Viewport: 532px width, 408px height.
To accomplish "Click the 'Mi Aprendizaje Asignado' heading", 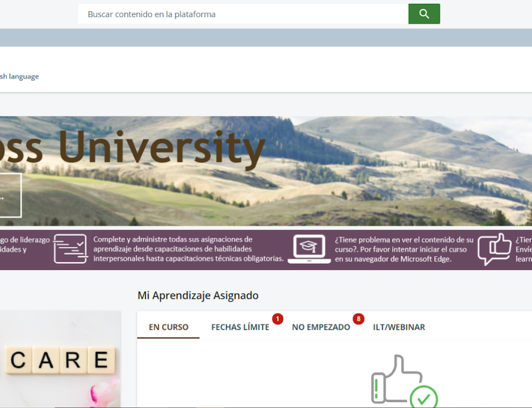I will (x=198, y=295).
